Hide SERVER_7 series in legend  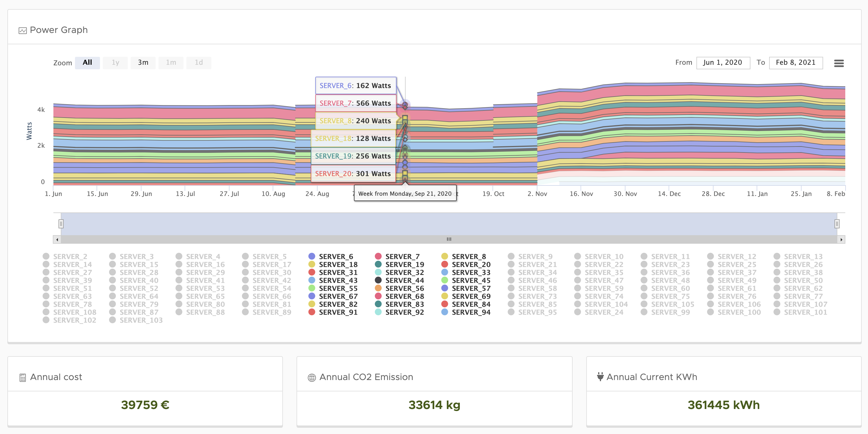pyautogui.click(x=397, y=257)
